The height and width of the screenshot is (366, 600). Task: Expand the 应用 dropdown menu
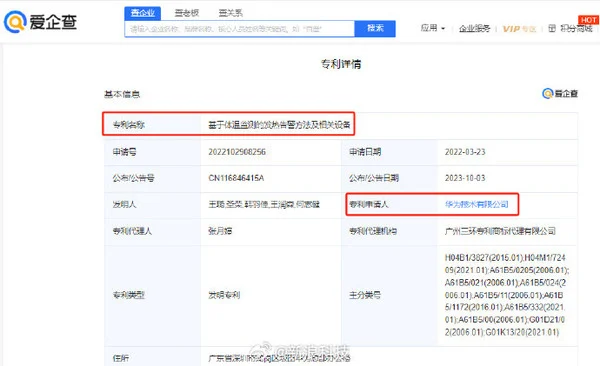pos(433,28)
